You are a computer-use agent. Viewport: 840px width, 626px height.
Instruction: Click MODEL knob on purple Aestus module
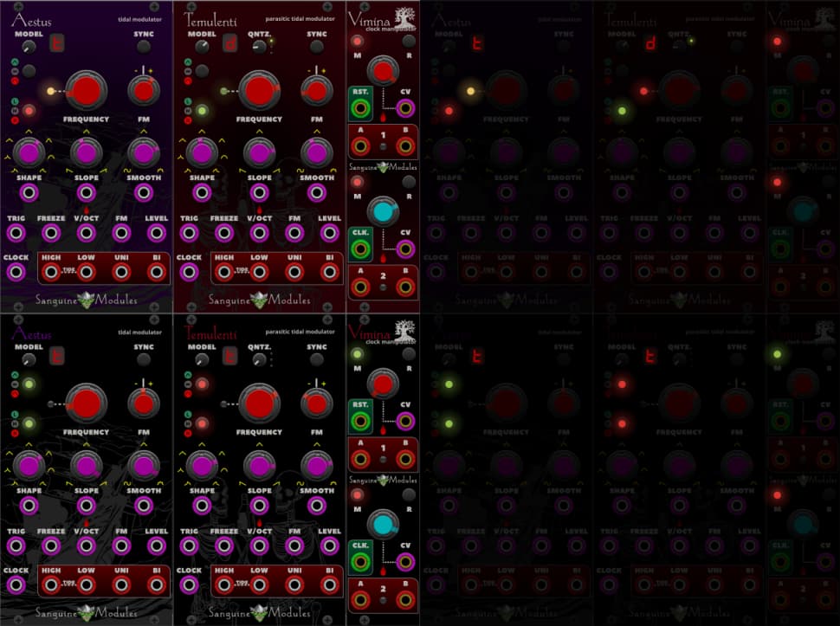click(x=29, y=47)
